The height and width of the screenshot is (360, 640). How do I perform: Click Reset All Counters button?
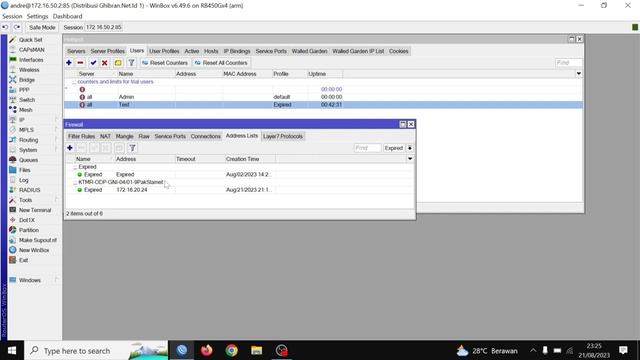[x=221, y=63]
